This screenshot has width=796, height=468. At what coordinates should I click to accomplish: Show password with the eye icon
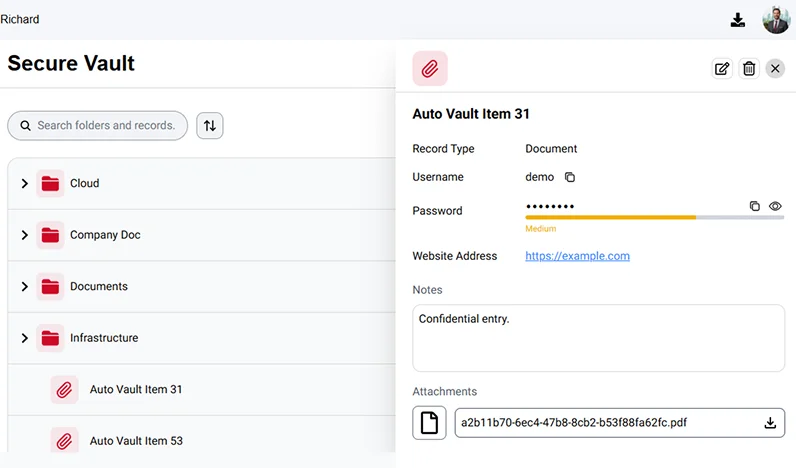pyautogui.click(x=775, y=206)
